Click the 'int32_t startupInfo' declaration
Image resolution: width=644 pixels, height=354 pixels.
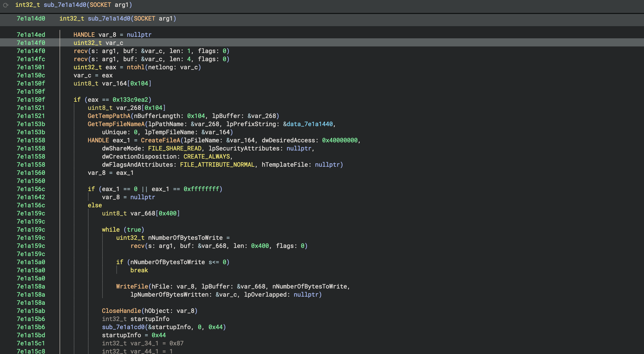coord(135,319)
